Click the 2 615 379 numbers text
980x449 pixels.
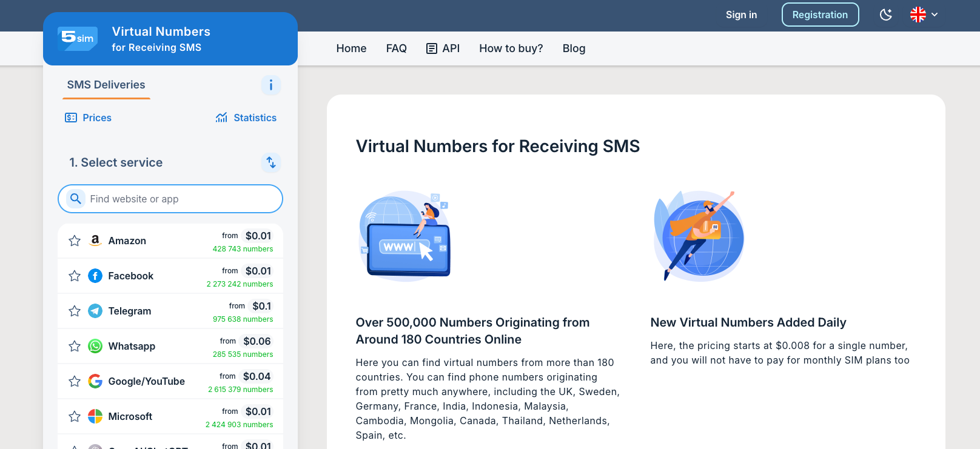pyautogui.click(x=241, y=390)
